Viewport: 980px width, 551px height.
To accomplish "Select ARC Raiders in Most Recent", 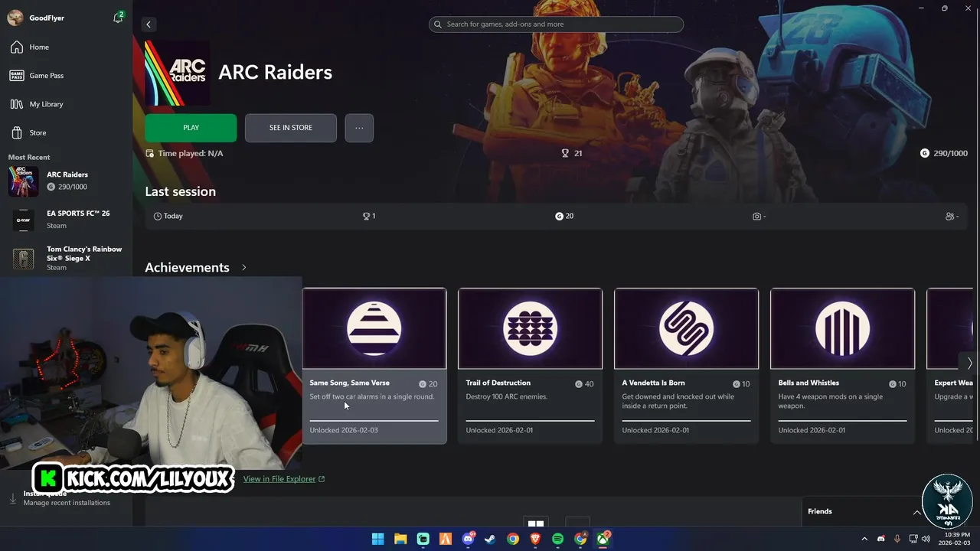I will (x=66, y=181).
